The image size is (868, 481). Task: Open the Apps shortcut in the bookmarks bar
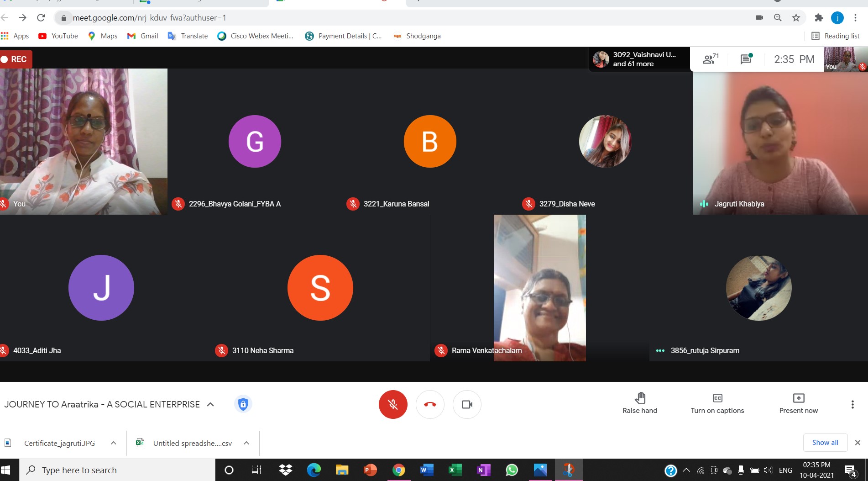pyautogui.click(x=15, y=36)
